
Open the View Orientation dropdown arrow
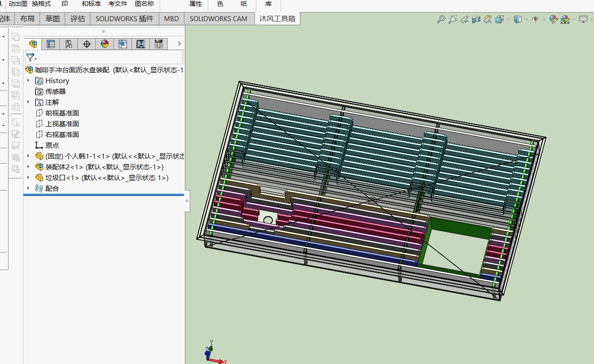click(508, 19)
